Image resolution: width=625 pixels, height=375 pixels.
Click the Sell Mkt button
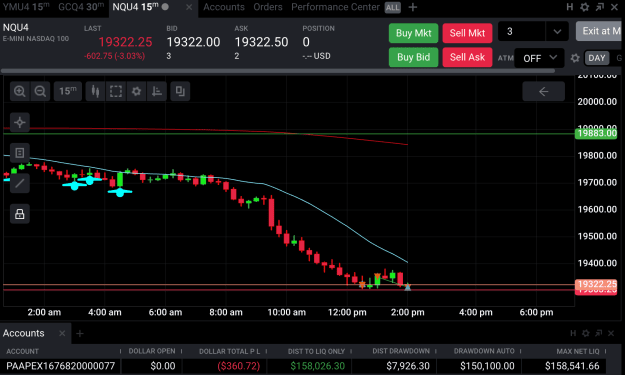click(467, 33)
